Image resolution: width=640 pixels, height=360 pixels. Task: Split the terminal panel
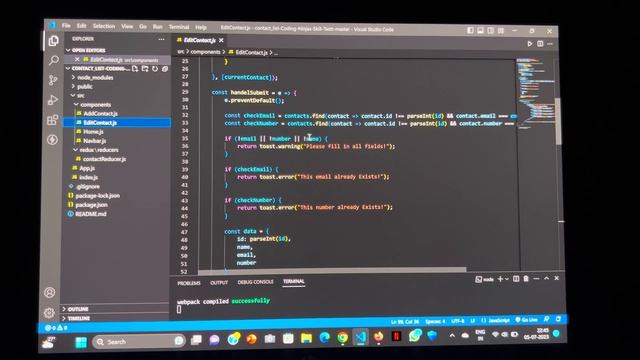coord(516,279)
